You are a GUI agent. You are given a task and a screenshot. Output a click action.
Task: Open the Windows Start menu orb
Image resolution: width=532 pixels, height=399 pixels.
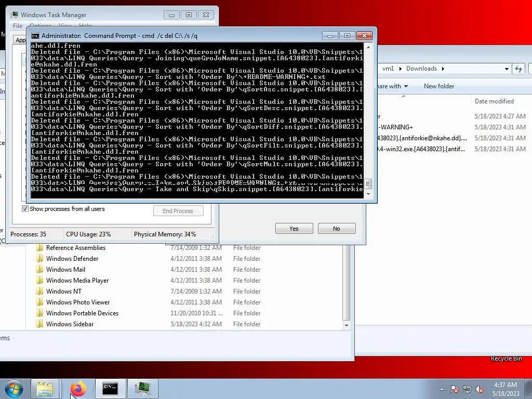[x=14, y=389]
